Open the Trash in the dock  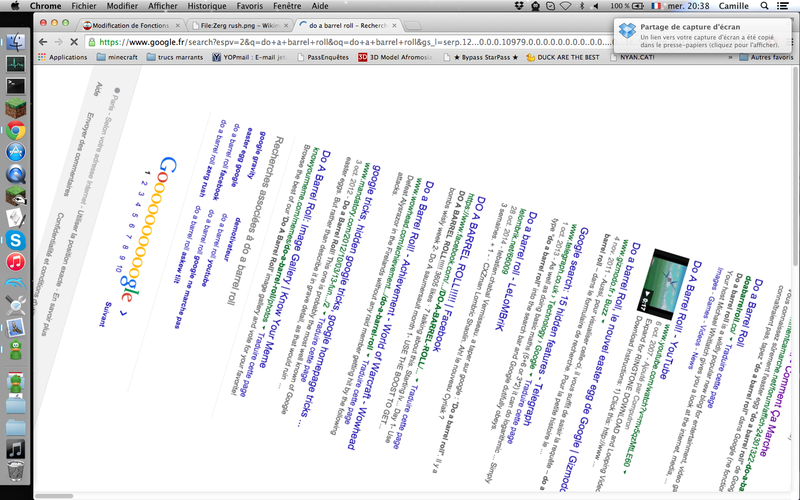coord(16,470)
